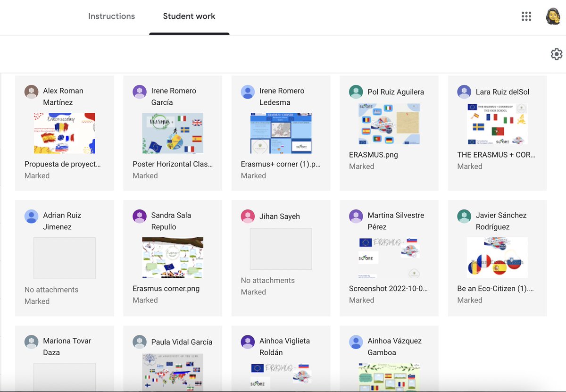566x392 pixels.
Task: Open Irene Romero García's poster thumbnail
Action: pos(173,133)
